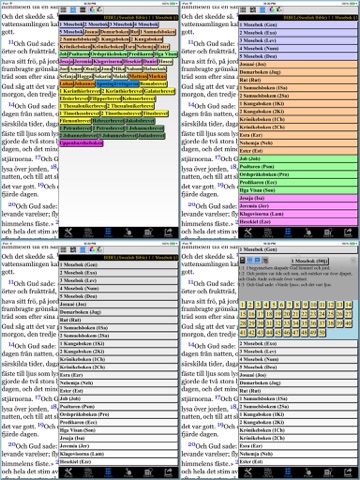360x480 pixels.
Task: Tap share icon on colored list screen
Action: [348, 232]
